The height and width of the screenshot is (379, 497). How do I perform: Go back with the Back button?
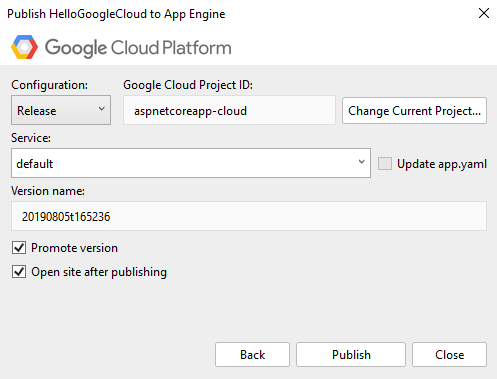(x=252, y=355)
